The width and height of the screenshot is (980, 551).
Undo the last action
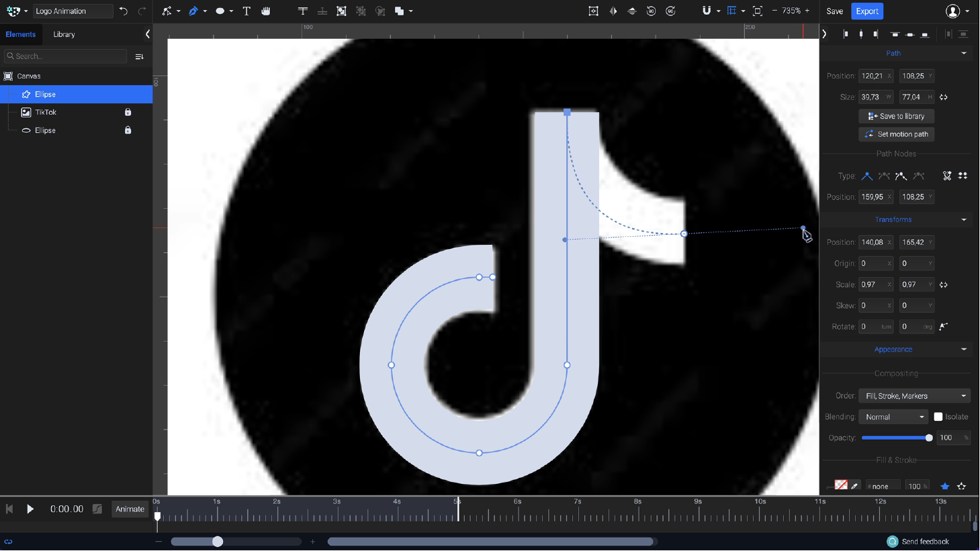coord(124,11)
